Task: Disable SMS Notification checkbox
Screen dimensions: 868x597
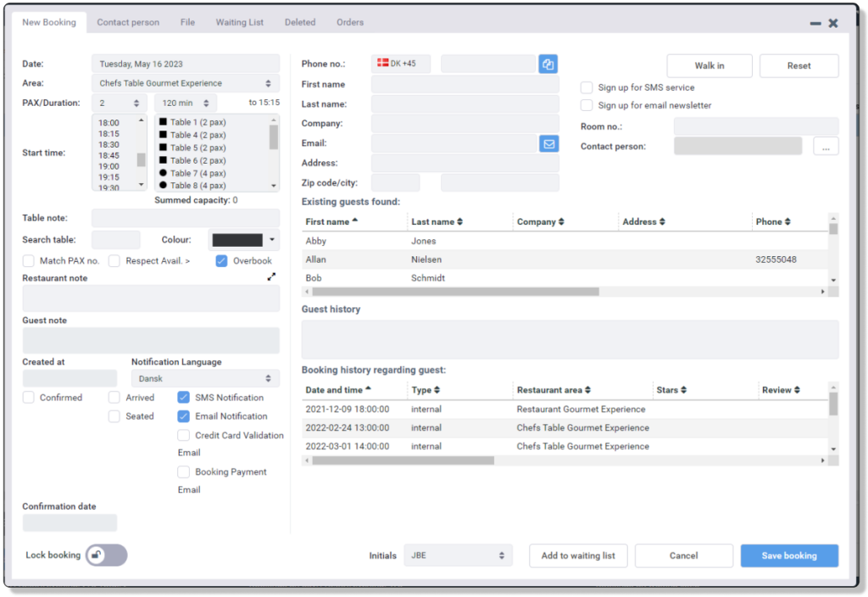Action: click(183, 398)
